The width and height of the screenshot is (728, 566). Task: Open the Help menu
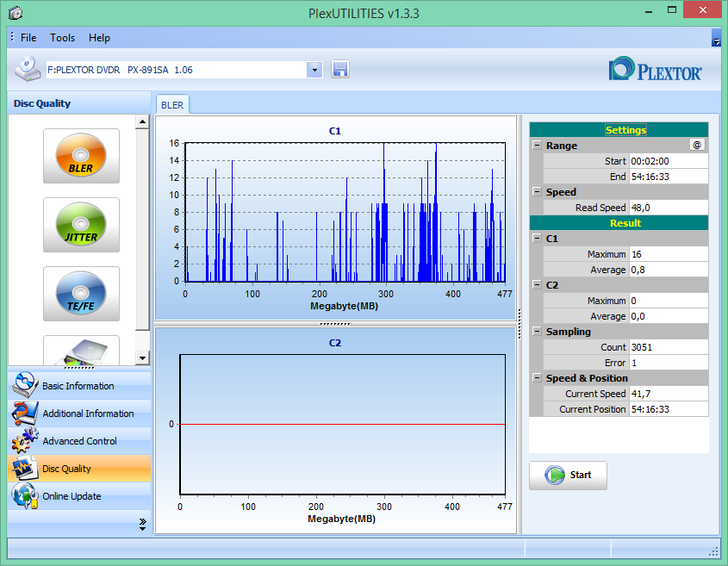(x=99, y=38)
